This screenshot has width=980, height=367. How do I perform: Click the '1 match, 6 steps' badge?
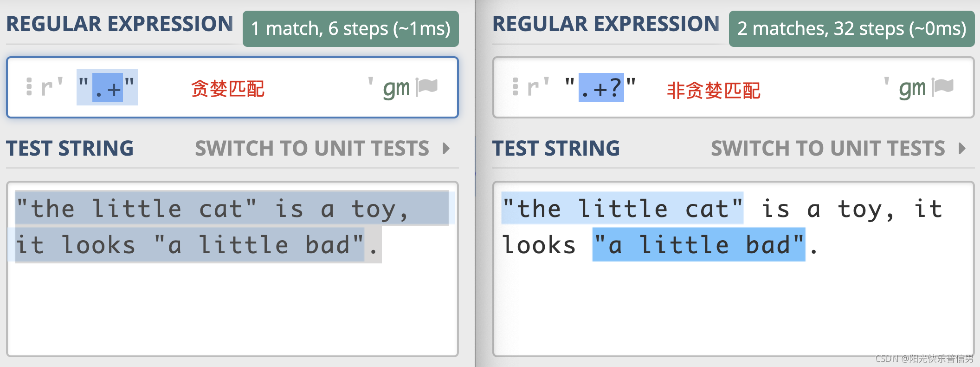[x=351, y=29]
